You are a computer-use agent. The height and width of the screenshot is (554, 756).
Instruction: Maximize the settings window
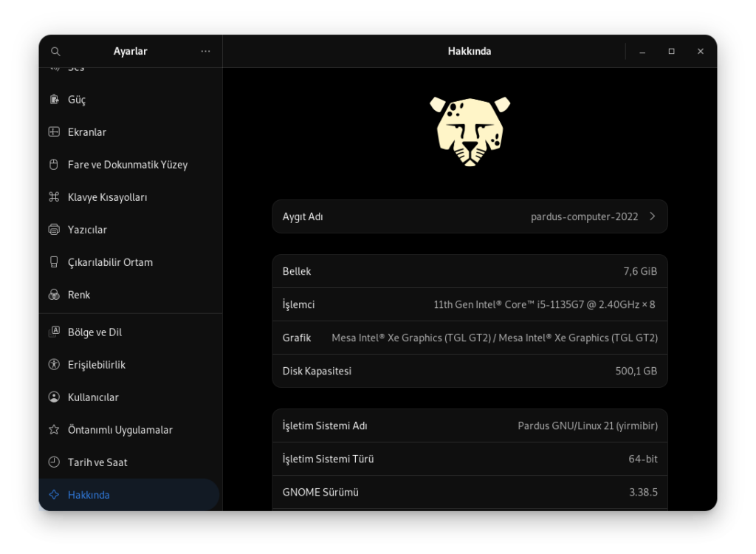click(x=671, y=51)
